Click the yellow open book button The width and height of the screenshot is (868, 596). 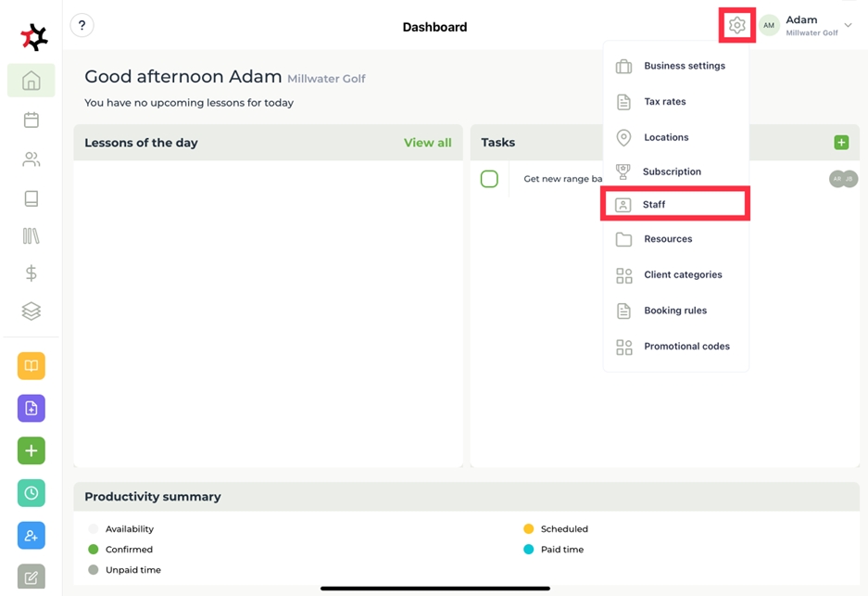(x=31, y=366)
